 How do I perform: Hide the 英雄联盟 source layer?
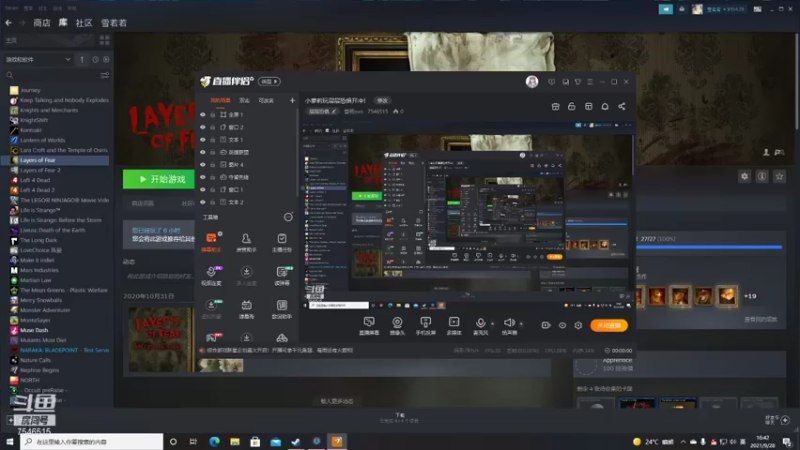coord(203,152)
